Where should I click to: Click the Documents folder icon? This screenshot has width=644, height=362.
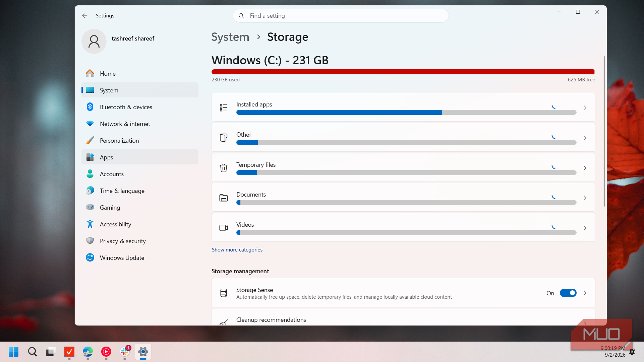pos(224,198)
